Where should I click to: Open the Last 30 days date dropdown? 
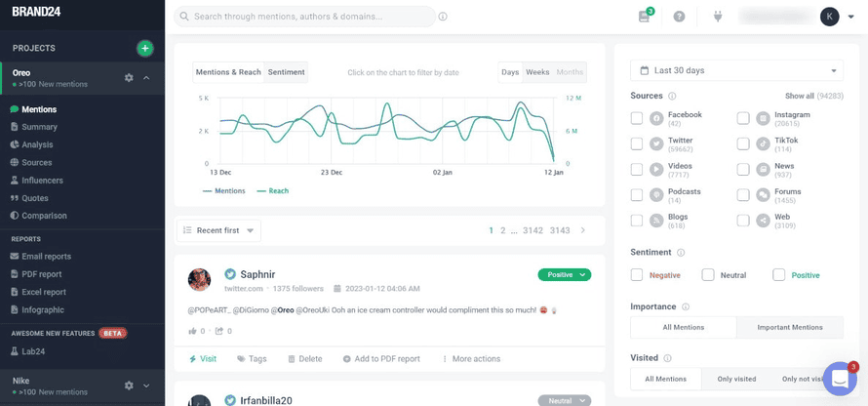point(736,70)
